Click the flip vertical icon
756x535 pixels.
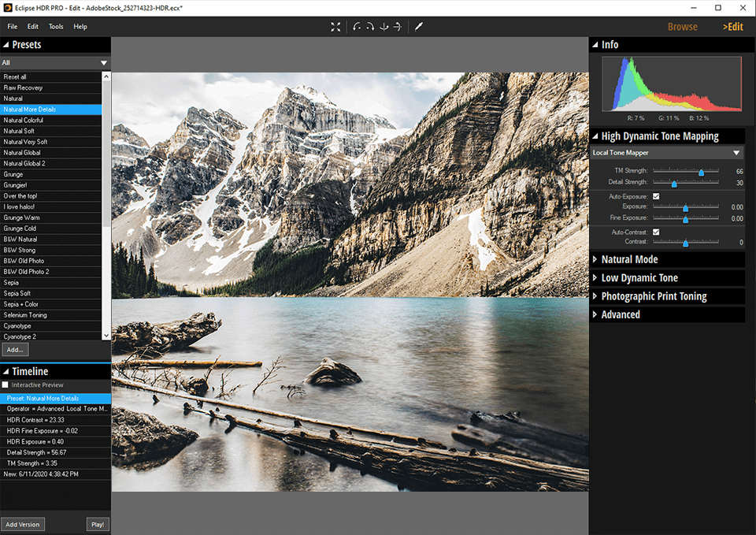tap(384, 27)
